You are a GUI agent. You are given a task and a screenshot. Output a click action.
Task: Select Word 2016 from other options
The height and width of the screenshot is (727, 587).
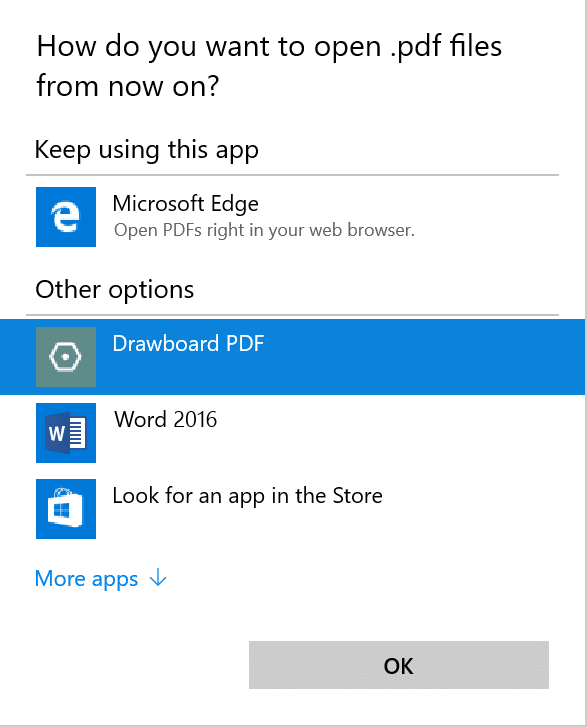coord(293,433)
